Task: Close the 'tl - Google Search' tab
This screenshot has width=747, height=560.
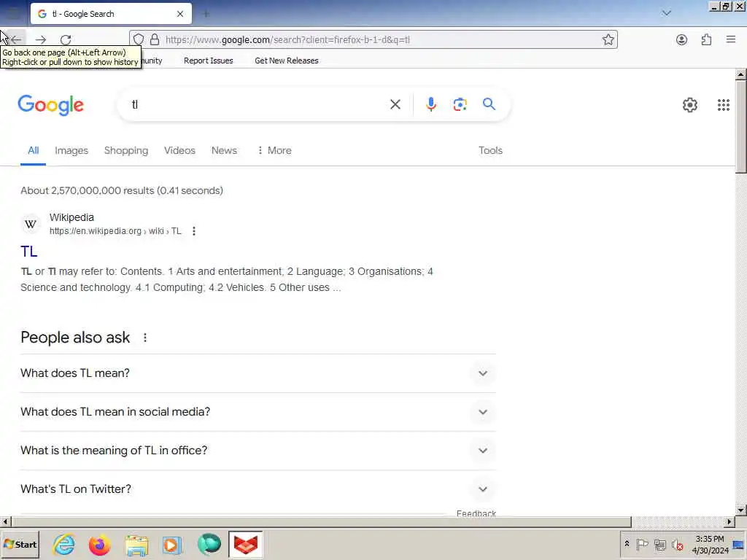Action: (180, 14)
